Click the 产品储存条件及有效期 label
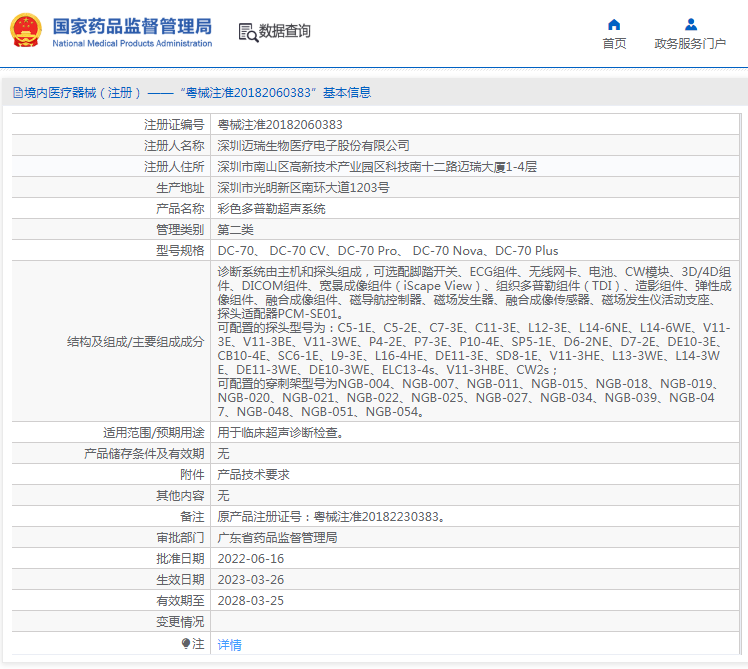 coord(144,454)
